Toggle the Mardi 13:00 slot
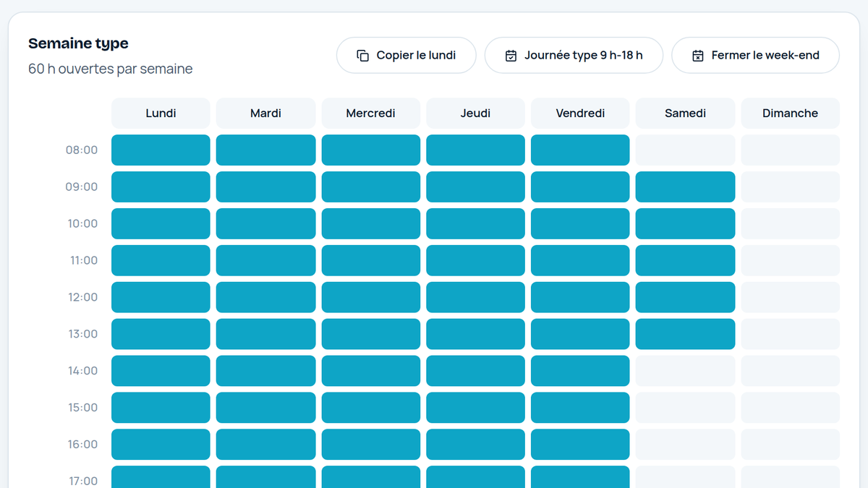This screenshot has height=488, width=868. tap(265, 334)
